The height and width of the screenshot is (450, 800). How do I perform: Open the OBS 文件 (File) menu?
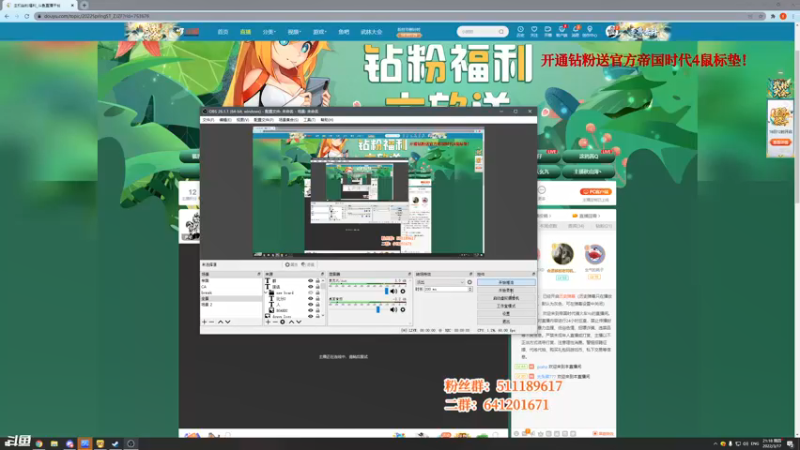point(208,120)
